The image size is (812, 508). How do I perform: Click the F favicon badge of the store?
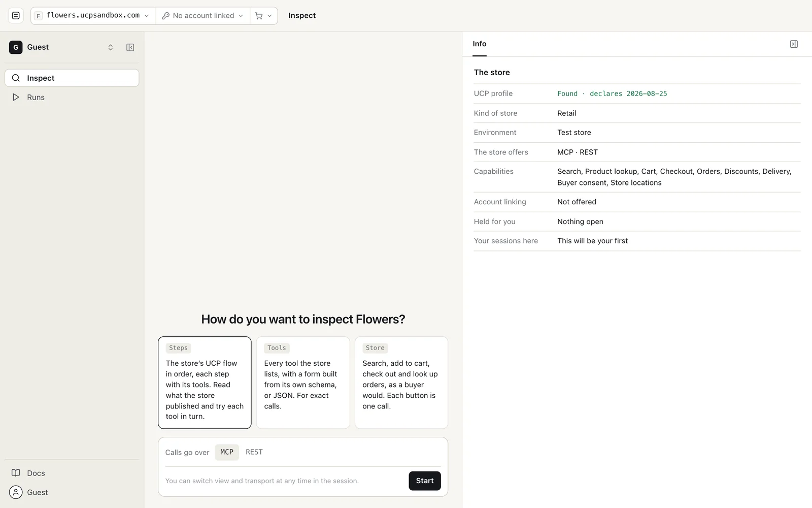click(38, 16)
